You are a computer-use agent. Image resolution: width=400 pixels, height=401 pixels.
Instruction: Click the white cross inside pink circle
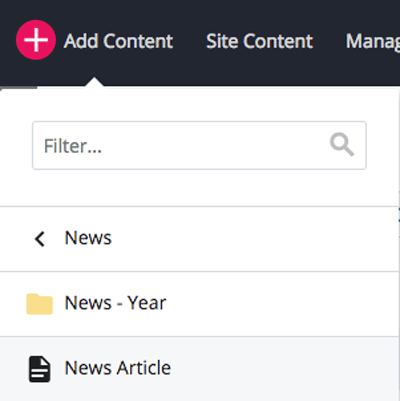click(x=36, y=40)
